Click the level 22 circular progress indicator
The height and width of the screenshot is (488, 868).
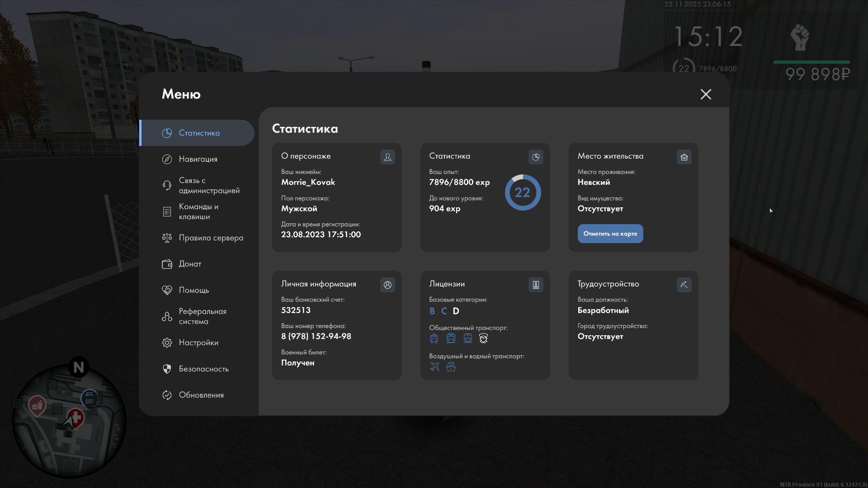pyautogui.click(x=523, y=192)
